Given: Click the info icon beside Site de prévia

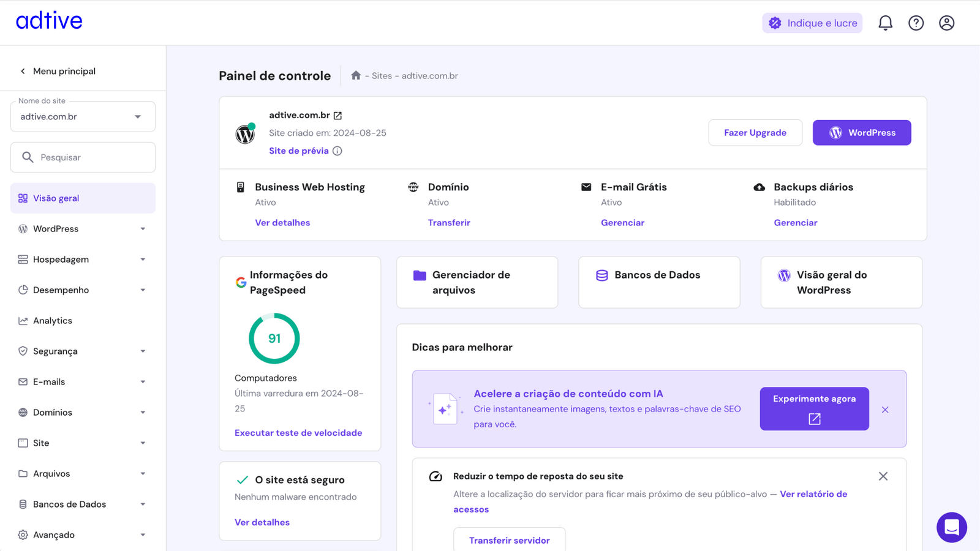Looking at the screenshot, I should pyautogui.click(x=337, y=151).
